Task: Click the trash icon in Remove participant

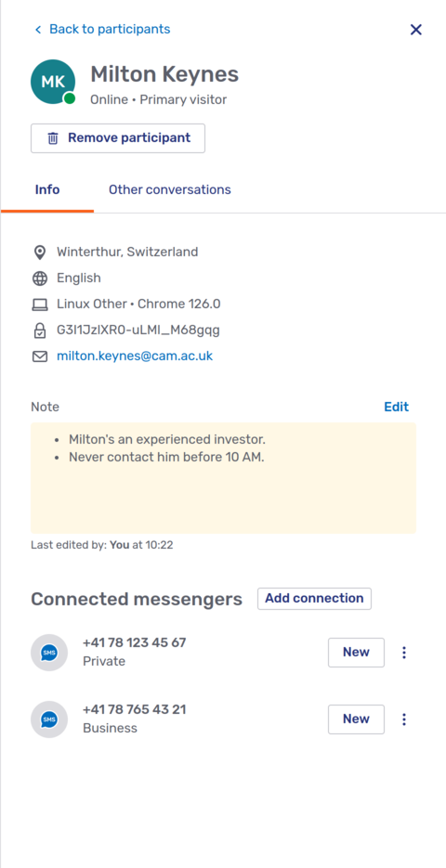Action: 53,137
